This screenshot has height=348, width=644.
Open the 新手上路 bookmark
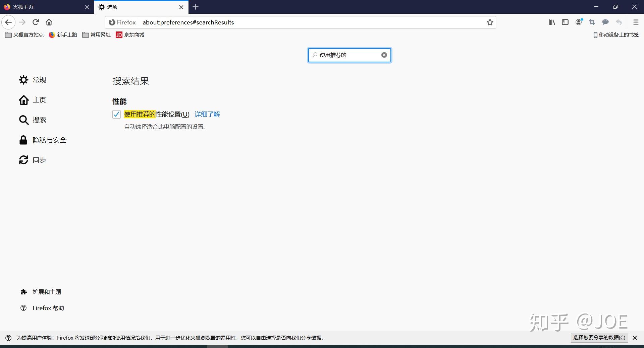63,35
